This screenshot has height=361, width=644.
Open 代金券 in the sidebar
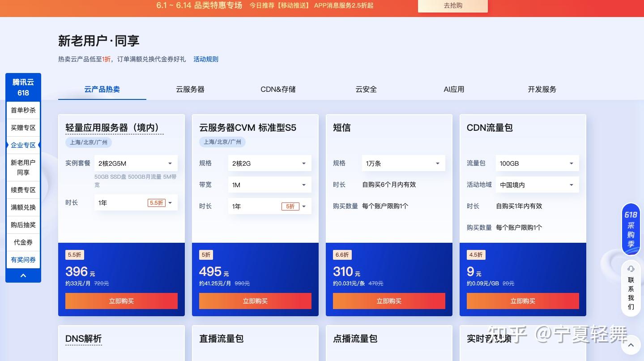(23, 242)
